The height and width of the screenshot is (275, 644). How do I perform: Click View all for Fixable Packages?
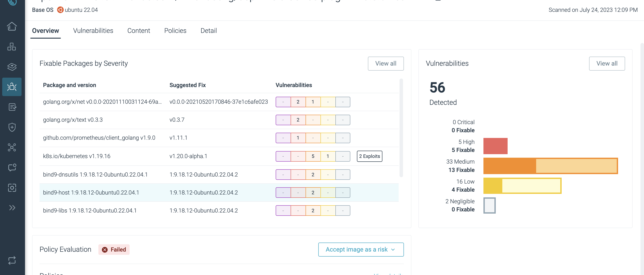click(x=386, y=63)
